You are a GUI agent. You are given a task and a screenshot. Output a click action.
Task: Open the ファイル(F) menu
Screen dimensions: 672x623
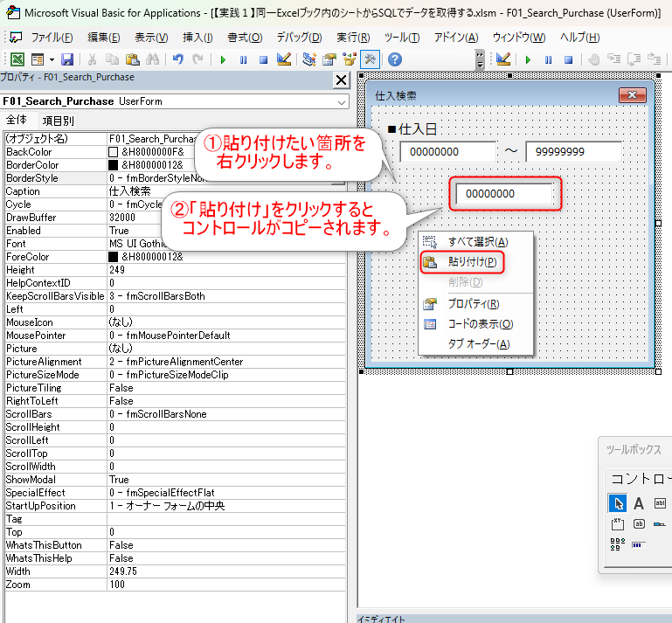[52, 38]
